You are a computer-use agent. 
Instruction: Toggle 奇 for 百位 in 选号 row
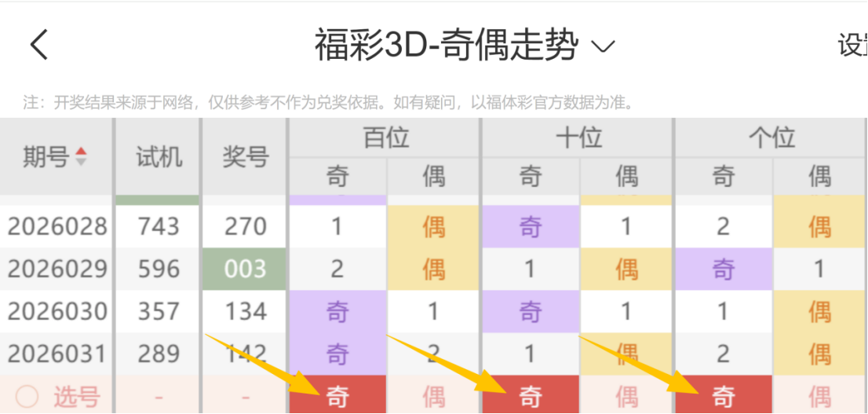(337, 396)
